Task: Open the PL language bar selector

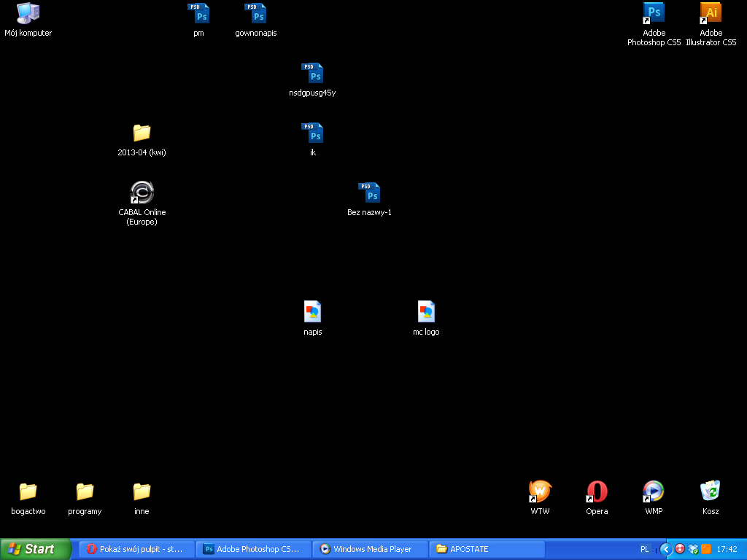Action: [x=645, y=549]
